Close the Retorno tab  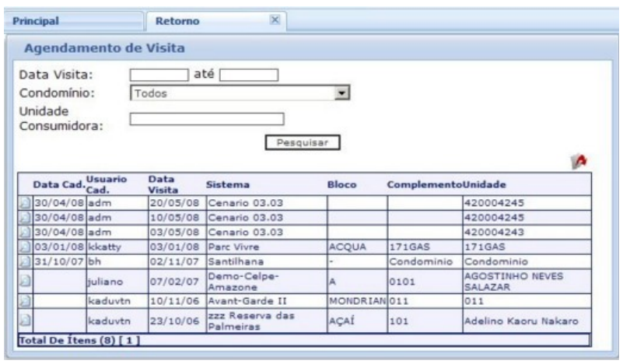pyautogui.click(x=274, y=20)
